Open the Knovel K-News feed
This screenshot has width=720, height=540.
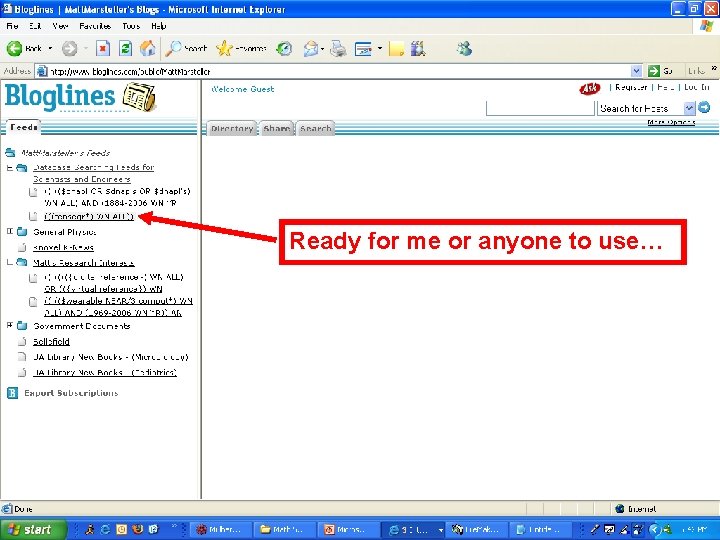[63, 248]
